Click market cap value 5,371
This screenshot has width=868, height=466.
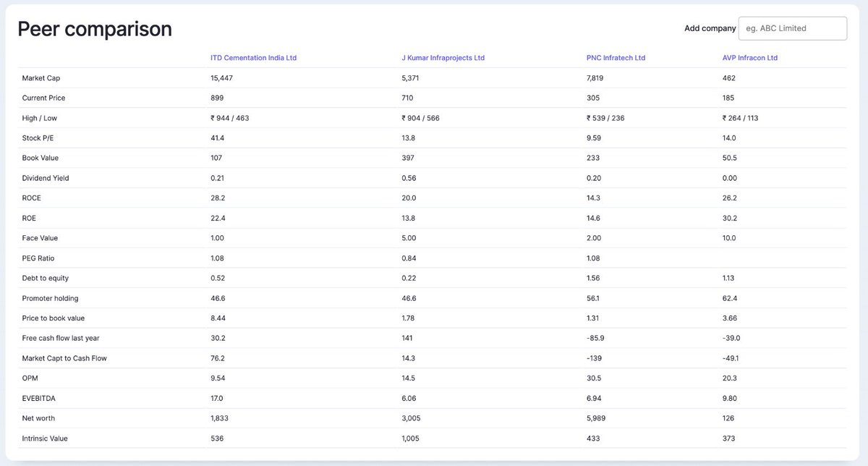(410, 78)
